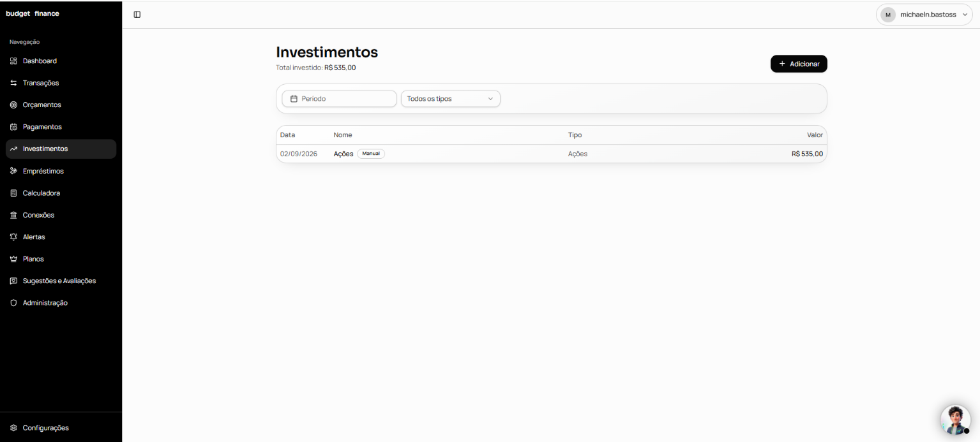The width and height of the screenshot is (980, 442).
Task: Click the Ações type cell
Action: tap(578, 154)
